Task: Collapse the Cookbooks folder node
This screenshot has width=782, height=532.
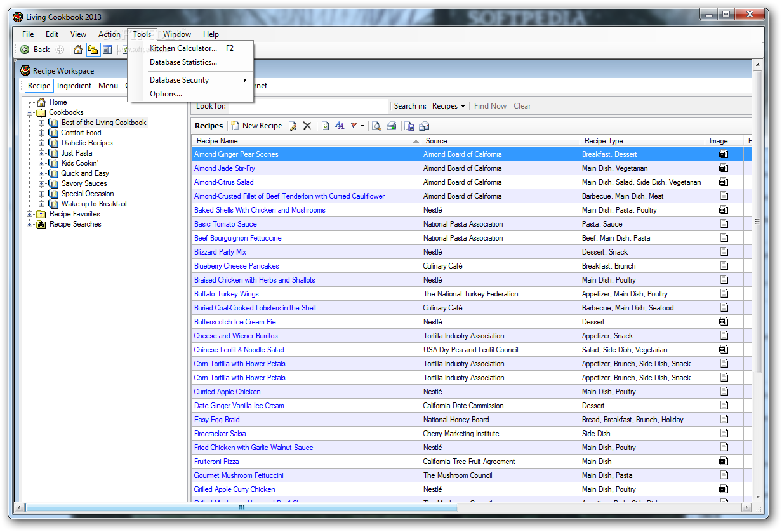Action: click(30, 112)
